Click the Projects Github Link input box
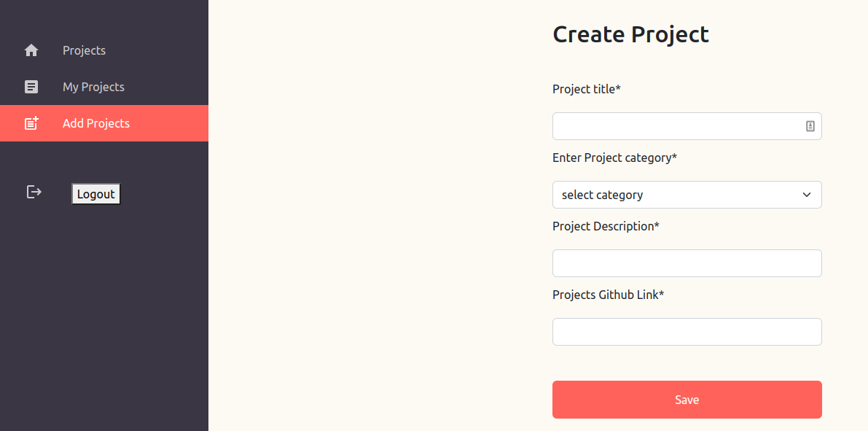This screenshot has width=868, height=431. [x=687, y=331]
